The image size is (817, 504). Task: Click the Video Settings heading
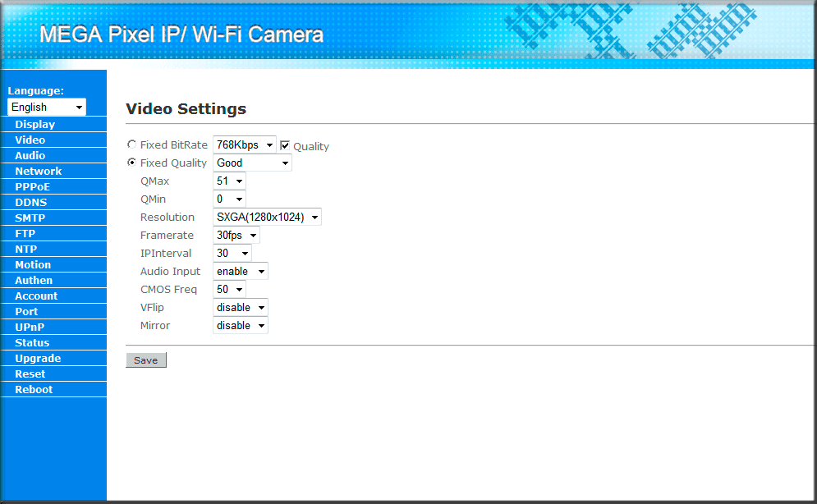186,109
